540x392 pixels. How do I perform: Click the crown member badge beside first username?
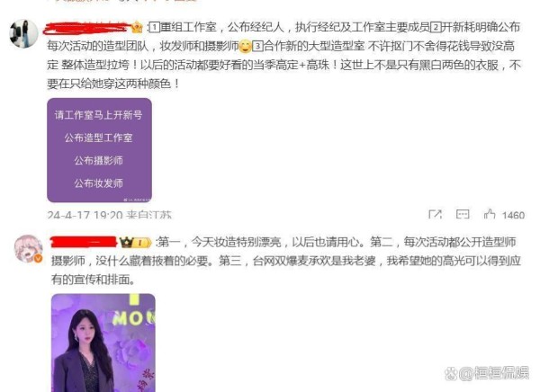(137, 27)
